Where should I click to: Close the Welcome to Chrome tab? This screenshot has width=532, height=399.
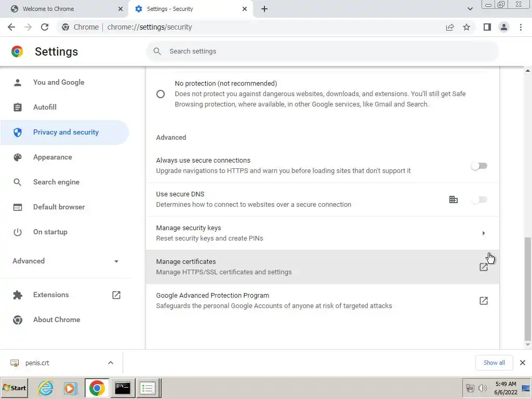(121, 9)
